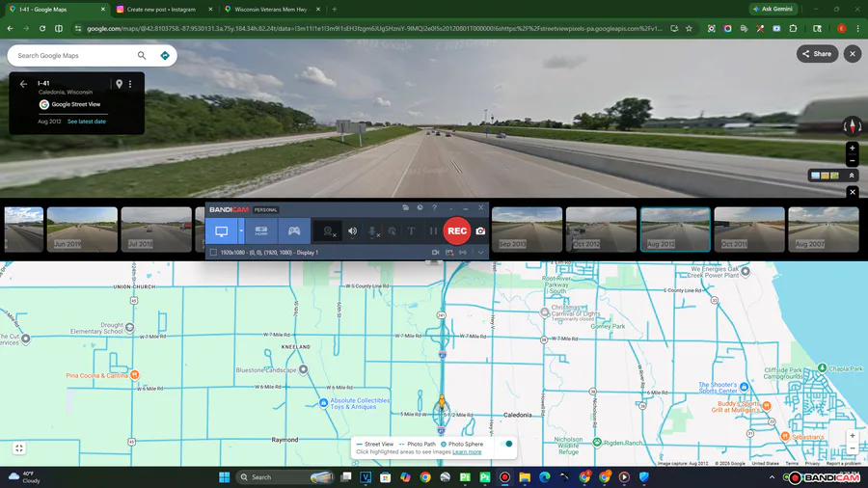Click Bandicam broadcast signal status icon
The width and height of the screenshot is (868, 488).
463,253
